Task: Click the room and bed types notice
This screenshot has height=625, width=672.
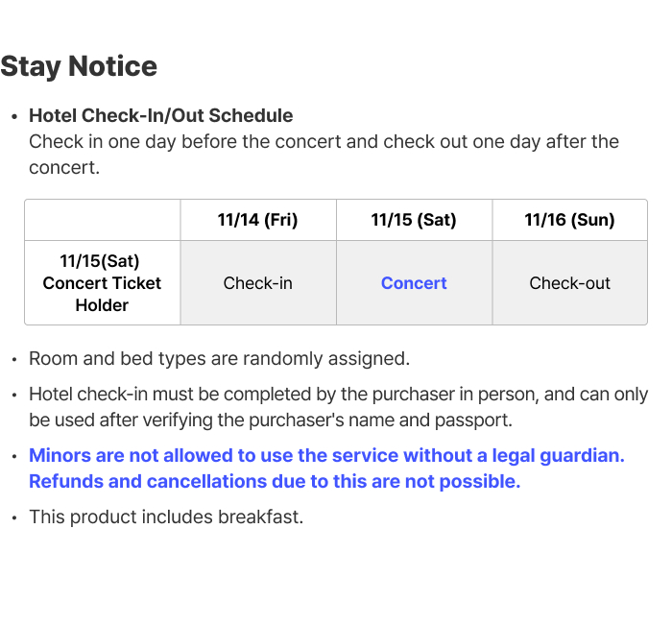Action: (220, 359)
